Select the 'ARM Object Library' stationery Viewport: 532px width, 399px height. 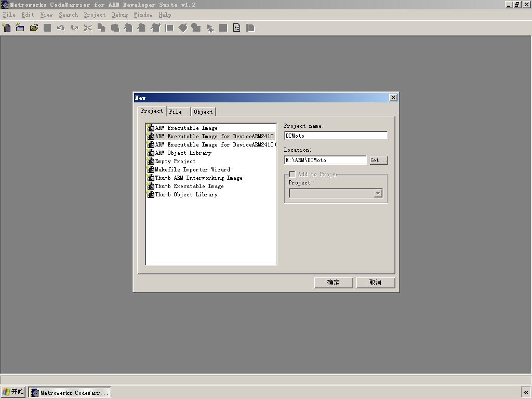(x=183, y=153)
